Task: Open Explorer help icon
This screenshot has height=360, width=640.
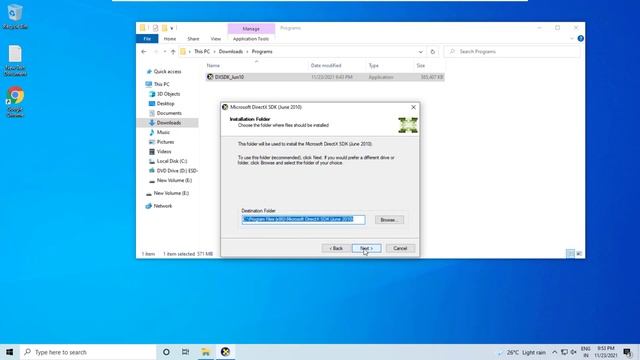Action: pos(580,38)
